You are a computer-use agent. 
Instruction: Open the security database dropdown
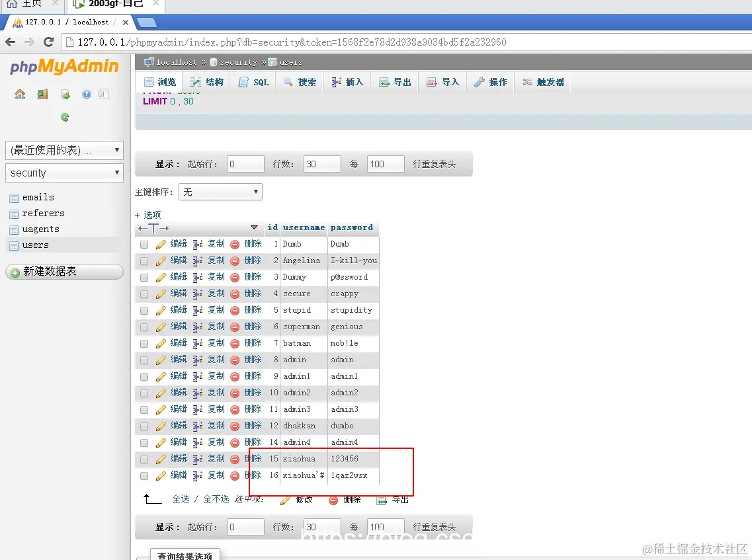tap(64, 173)
